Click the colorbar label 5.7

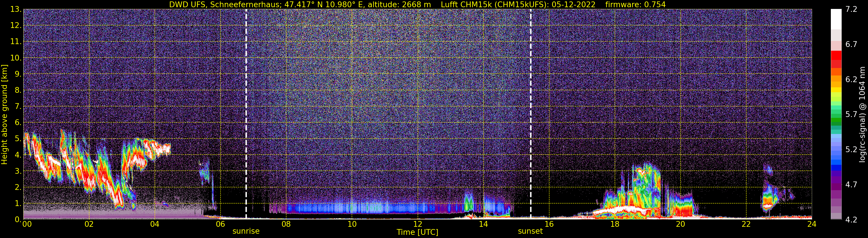coord(852,115)
